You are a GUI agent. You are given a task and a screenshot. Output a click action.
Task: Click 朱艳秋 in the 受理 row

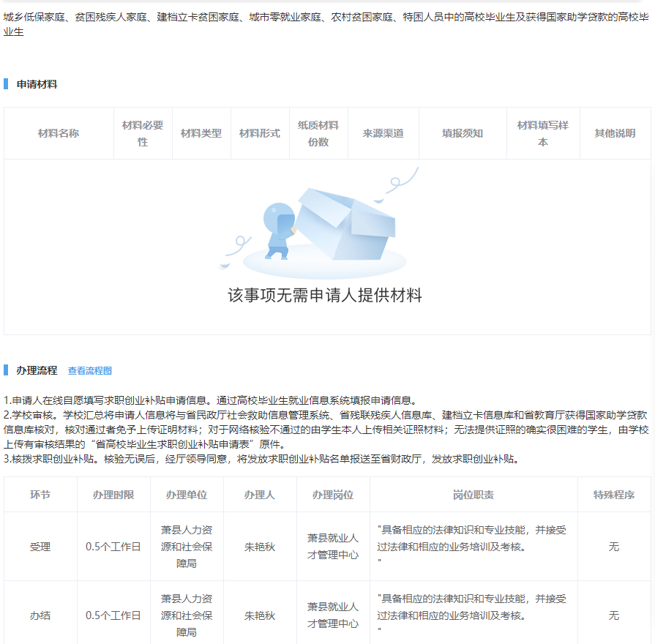tap(260, 547)
